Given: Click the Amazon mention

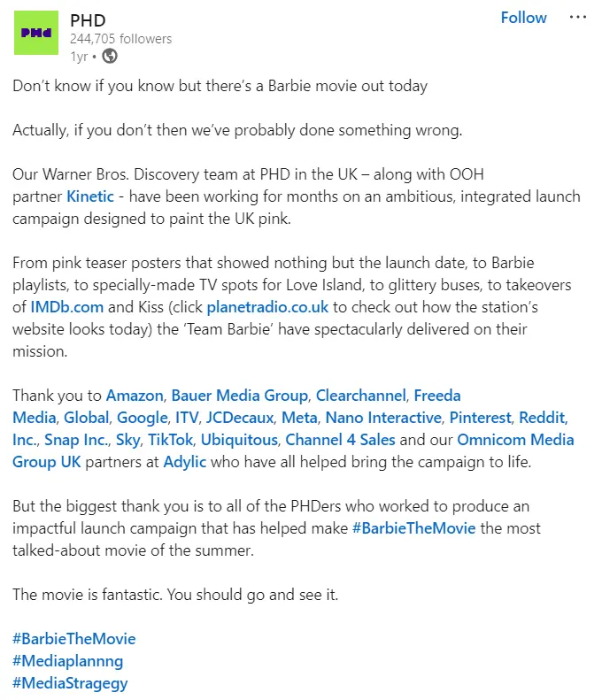Looking at the screenshot, I should pos(134,395).
